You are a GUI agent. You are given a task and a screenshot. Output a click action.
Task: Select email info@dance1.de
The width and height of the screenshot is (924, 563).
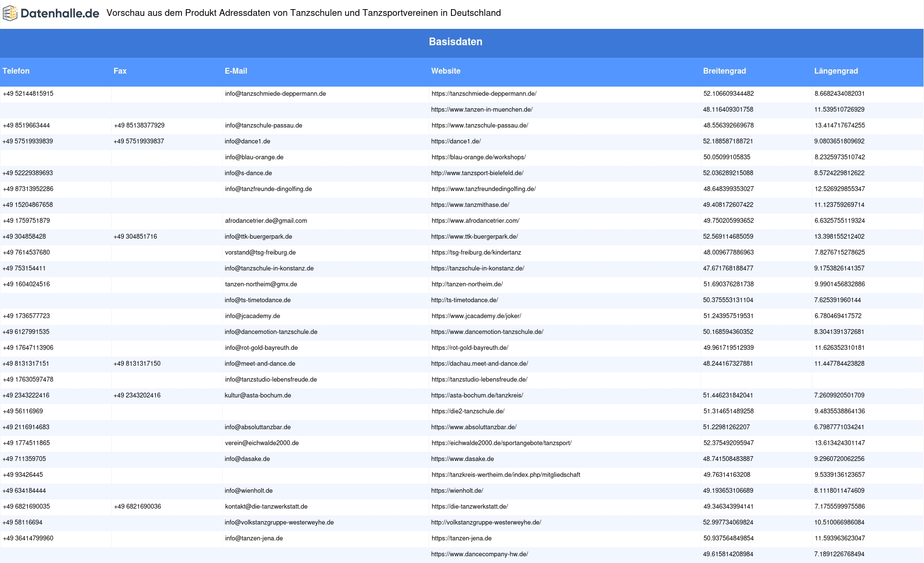pos(247,141)
